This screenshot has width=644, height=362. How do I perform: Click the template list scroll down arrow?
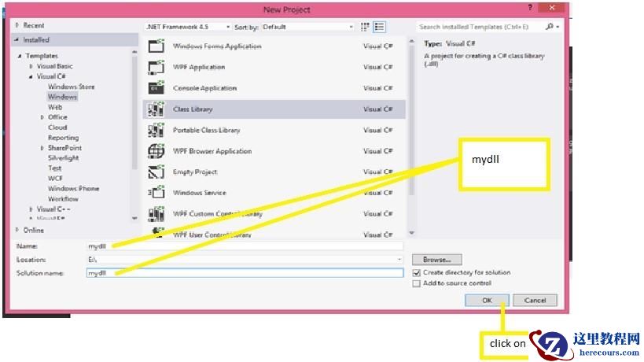click(411, 233)
